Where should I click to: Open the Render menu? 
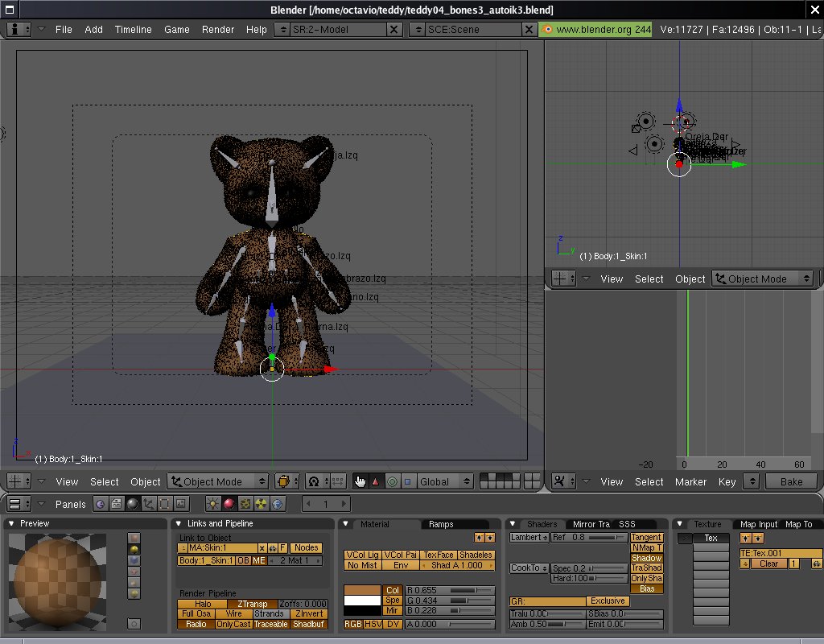click(218, 29)
